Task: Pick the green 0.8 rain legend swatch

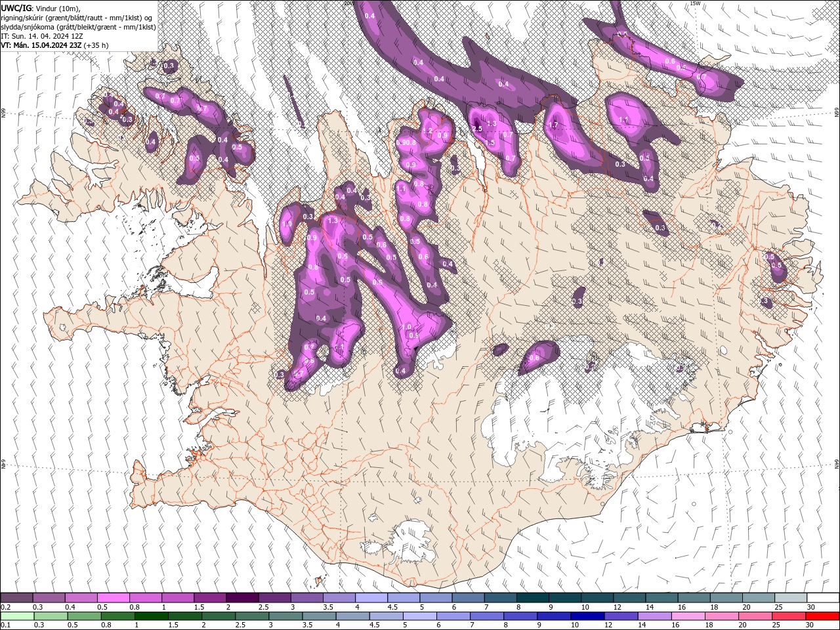Action: click(x=117, y=616)
